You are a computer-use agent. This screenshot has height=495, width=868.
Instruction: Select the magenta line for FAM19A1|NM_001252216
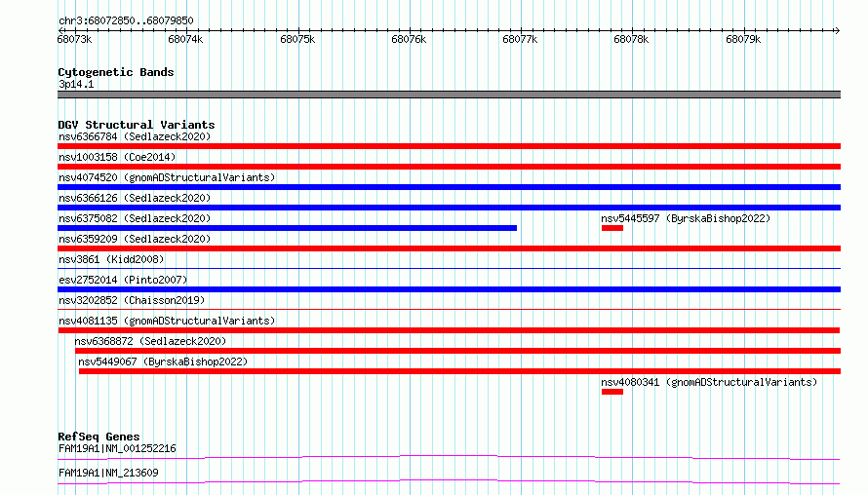click(x=449, y=457)
